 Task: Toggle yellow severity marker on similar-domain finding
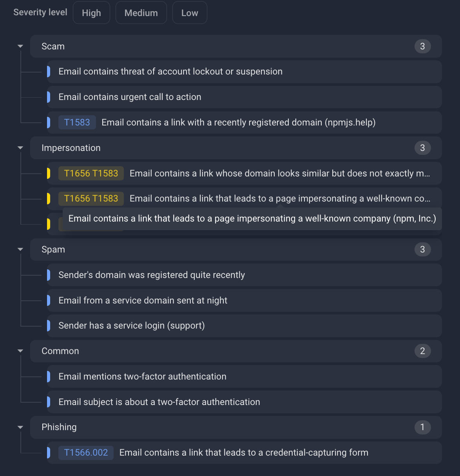tap(48, 173)
